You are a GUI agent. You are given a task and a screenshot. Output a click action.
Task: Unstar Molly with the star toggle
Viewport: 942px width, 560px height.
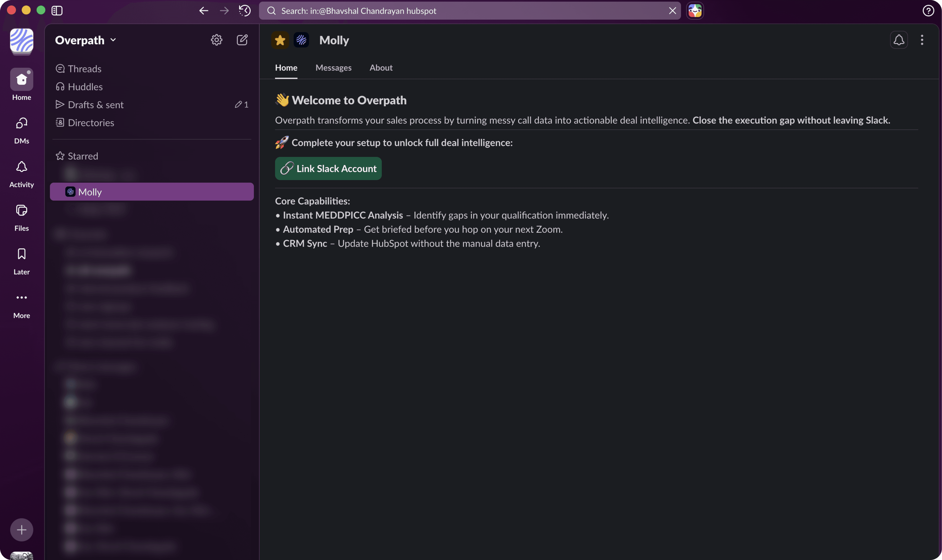[280, 40]
